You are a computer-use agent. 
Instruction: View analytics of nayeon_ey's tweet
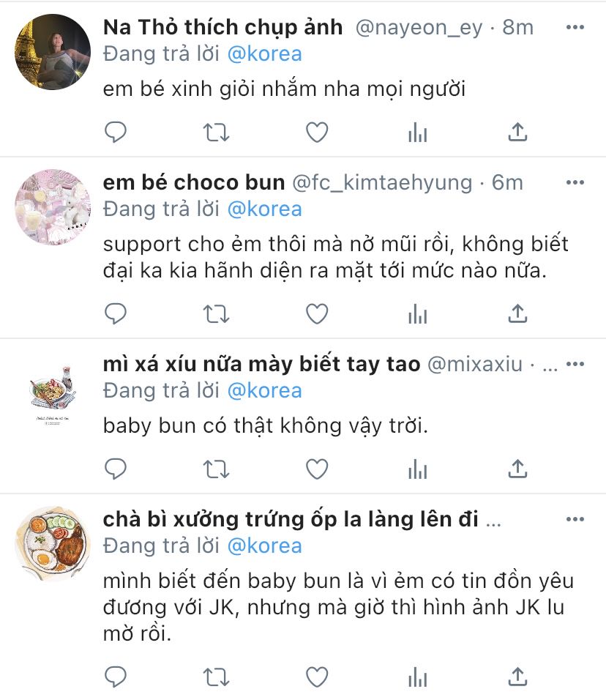click(x=418, y=133)
